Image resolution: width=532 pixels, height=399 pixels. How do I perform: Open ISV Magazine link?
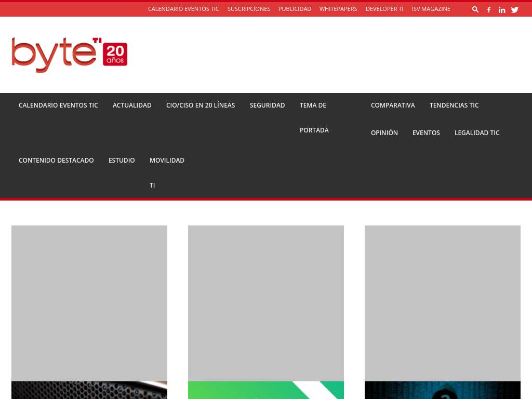431,9
